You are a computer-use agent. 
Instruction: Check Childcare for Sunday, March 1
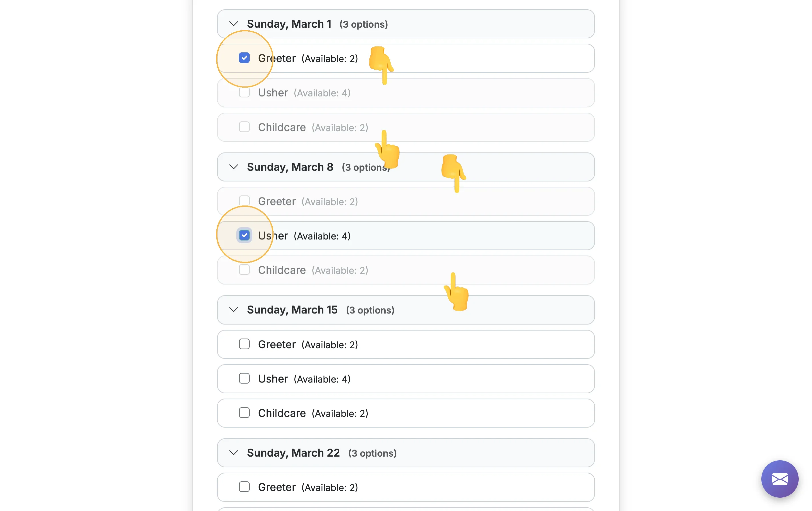pos(244,127)
